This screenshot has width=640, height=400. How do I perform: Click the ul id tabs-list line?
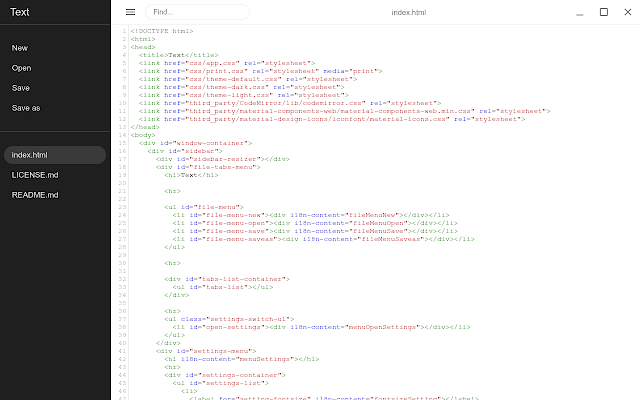tap(222, 287)
